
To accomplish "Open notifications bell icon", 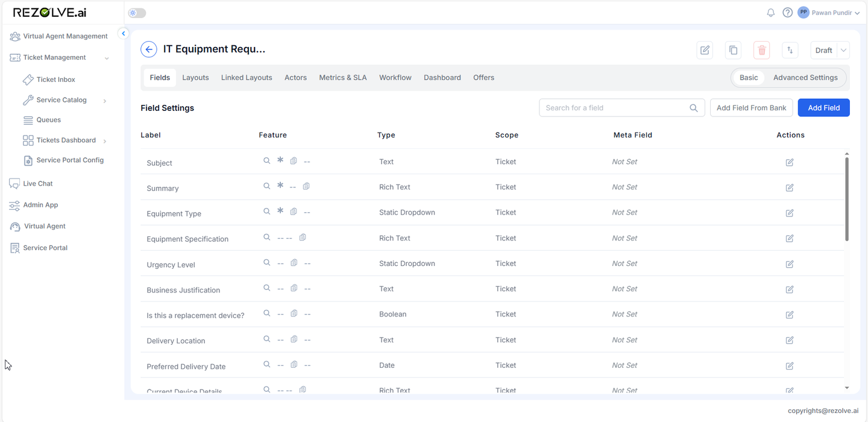I will click(x=771, y=13).
